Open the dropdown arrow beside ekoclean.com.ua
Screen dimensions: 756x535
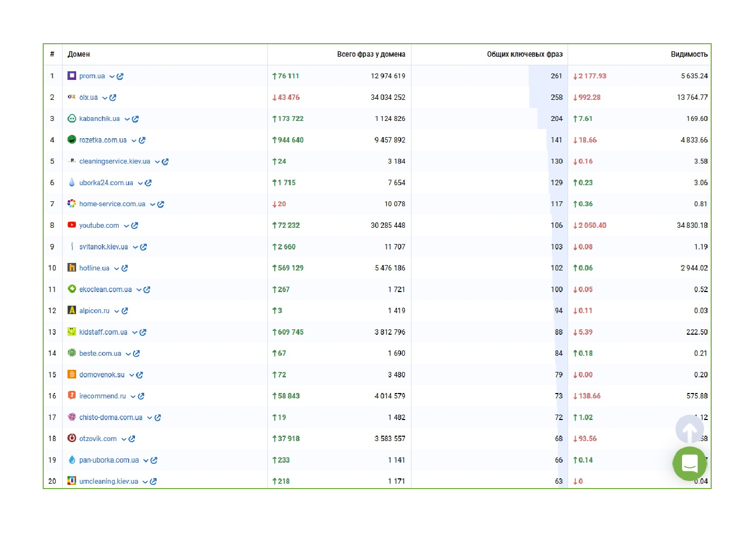click(139, 290)
